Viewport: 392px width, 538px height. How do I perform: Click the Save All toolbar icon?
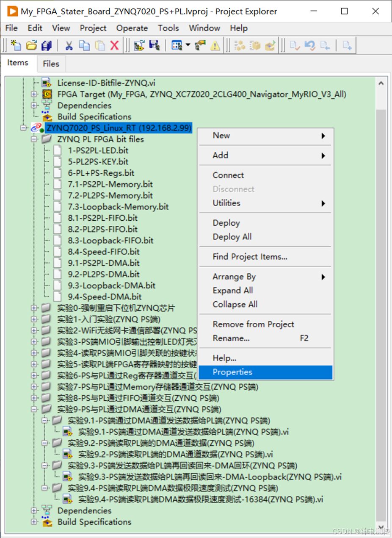point(46,45)
